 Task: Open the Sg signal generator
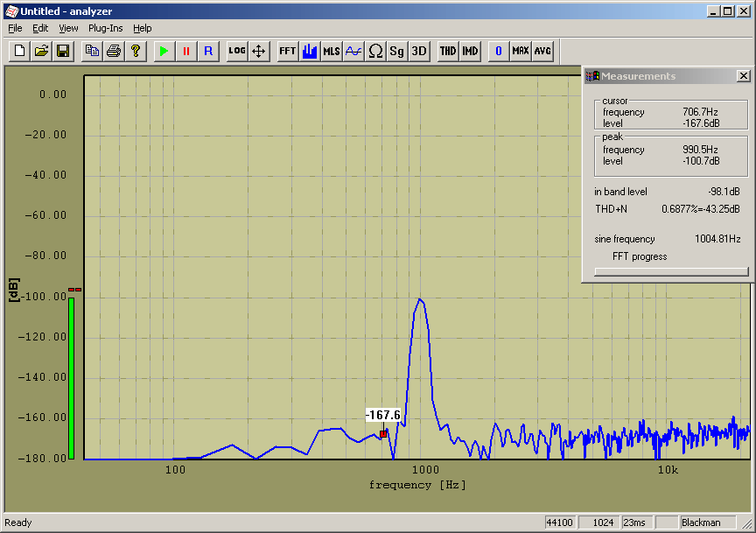pyautogui.click(x=397, y=51)
